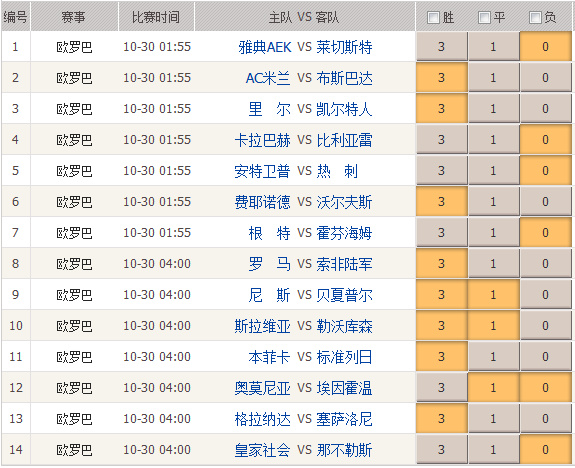575x468 pixels.
Task: Open 那不勒斯 away team link
Action: click(x=344, y=450)
